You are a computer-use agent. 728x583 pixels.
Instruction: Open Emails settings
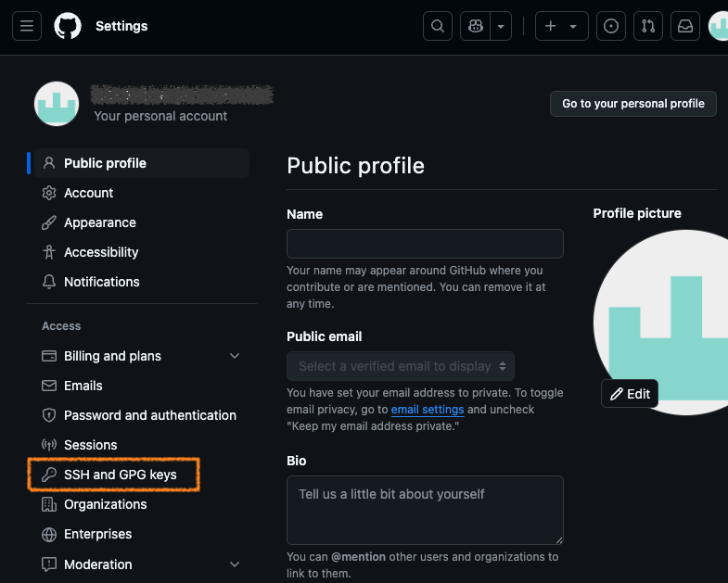pos(142,386)
